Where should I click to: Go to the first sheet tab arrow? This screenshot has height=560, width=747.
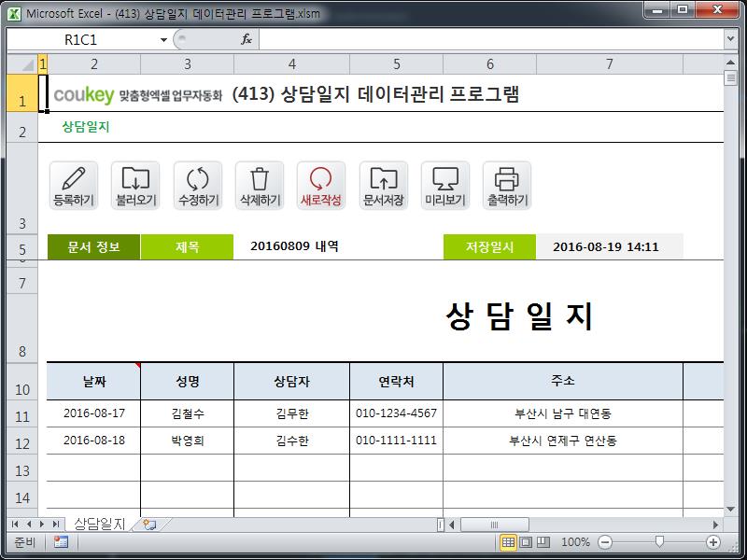15,525
